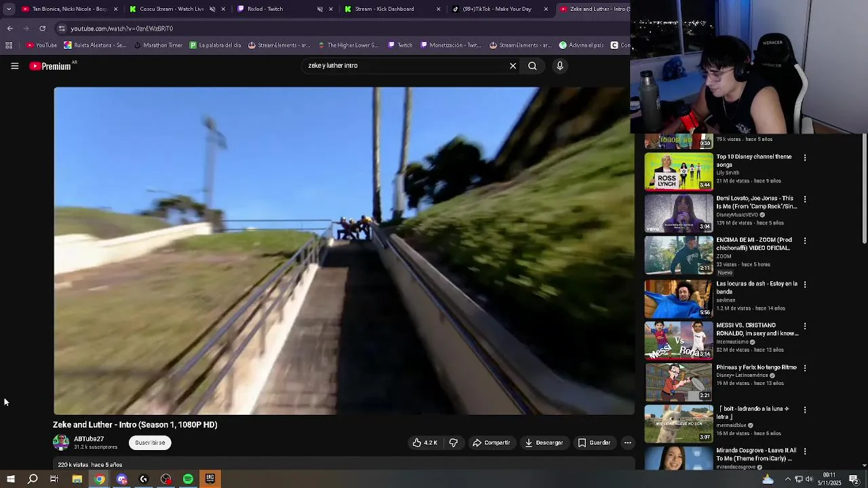868x488 pixels.
Task: Open Chrome apps grid in bookmarks bar
Action: pyautogui.click(x=9, y=45)
